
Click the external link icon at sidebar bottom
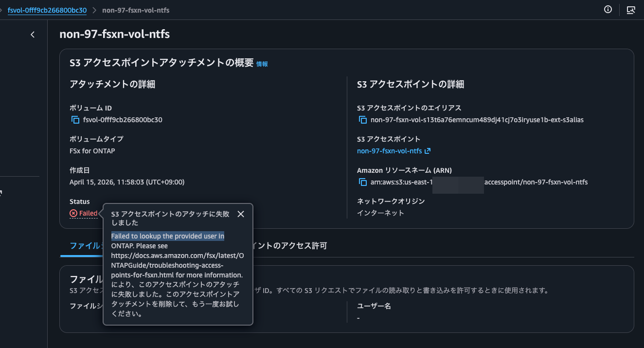(x=1, y=193)
